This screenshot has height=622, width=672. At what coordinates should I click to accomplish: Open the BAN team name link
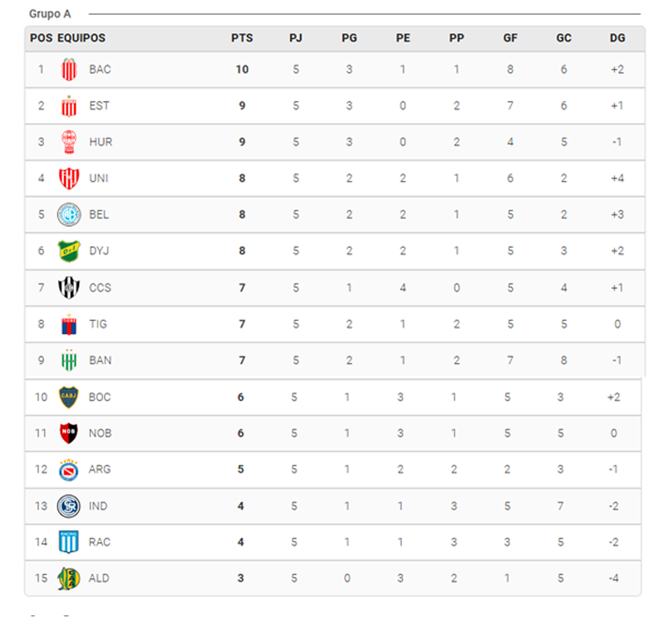click(x=100, y=360)
